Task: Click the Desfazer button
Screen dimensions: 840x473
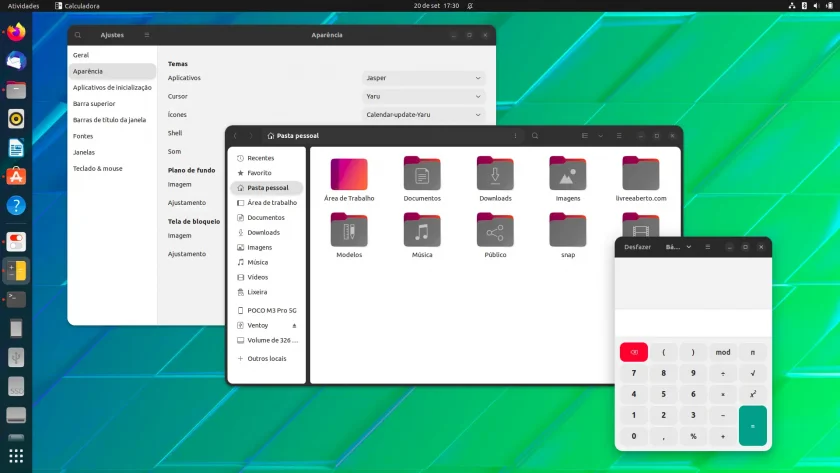Action: coord(638,247)
